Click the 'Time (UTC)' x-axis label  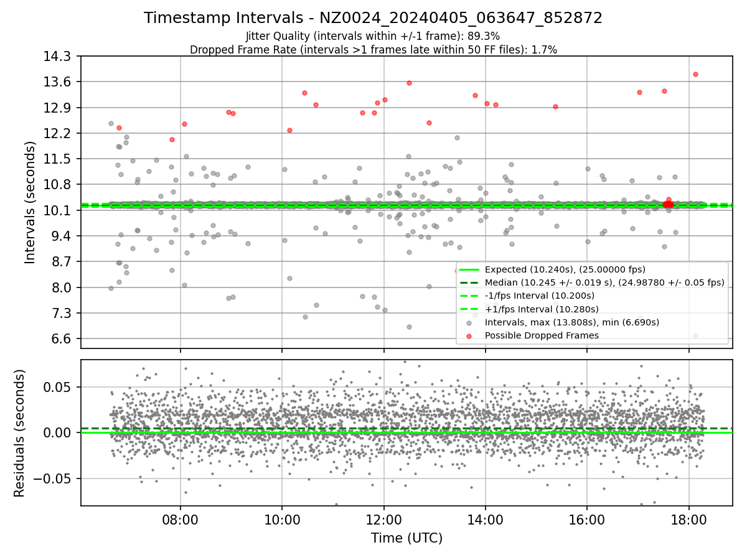[406, 538]
